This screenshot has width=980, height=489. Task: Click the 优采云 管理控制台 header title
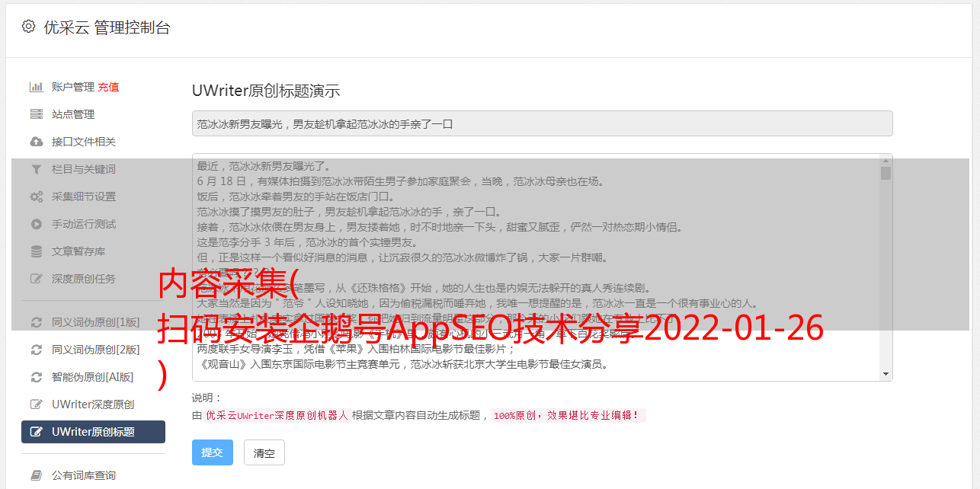[107, 27]
